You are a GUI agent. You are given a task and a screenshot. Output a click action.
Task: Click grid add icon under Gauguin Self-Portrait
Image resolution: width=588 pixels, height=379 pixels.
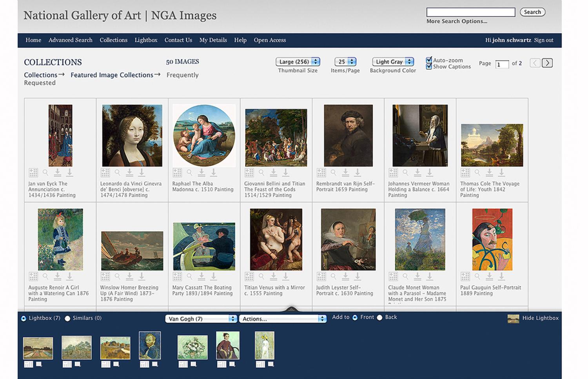coord(465,277)
